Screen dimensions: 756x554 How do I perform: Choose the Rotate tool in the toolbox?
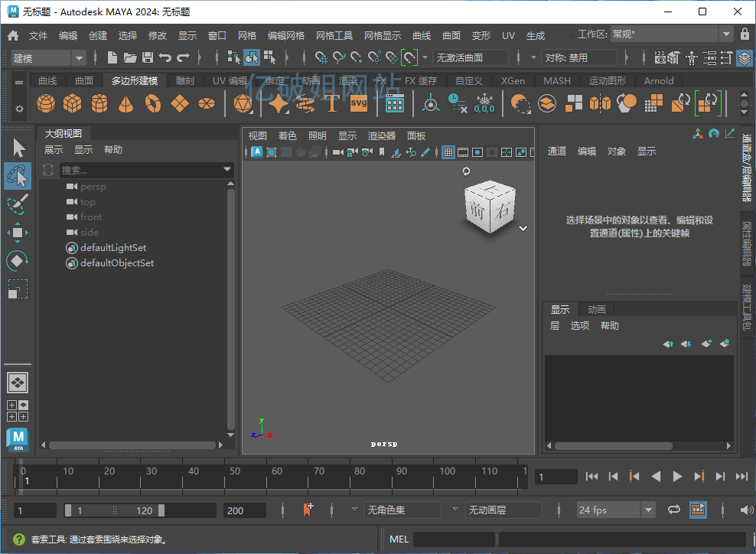(x=17, y=261)
